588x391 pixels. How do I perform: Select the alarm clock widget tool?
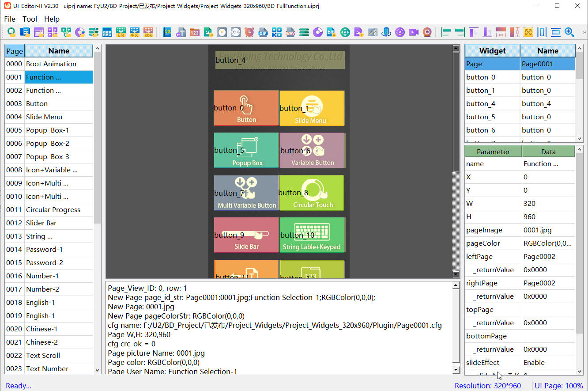[x=249, y=32]
